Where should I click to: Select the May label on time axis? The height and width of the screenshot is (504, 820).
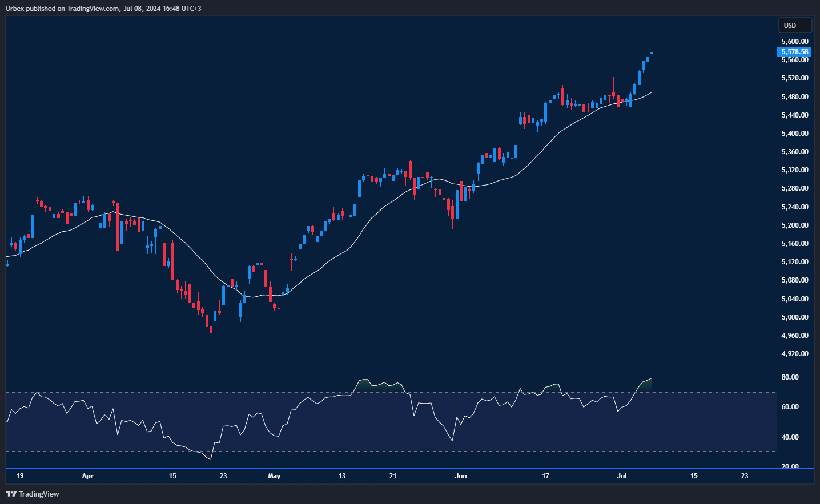[274, 475]
